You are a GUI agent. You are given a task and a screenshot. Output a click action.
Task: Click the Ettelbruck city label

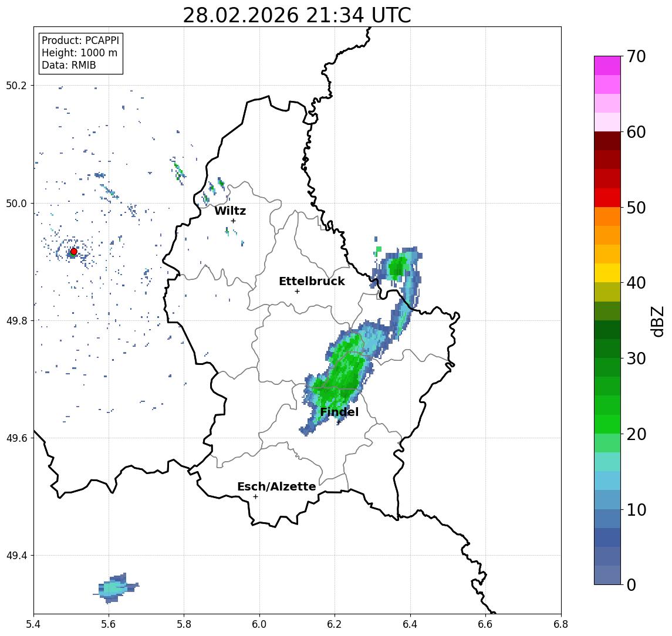312,281
